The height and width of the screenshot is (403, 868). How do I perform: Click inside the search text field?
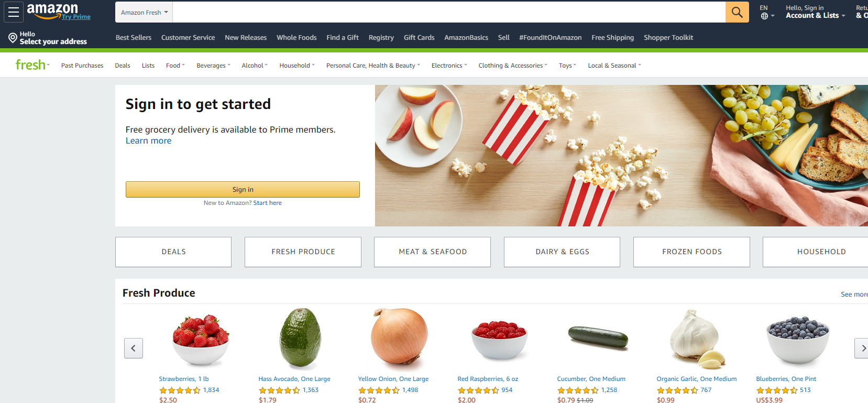449,12
